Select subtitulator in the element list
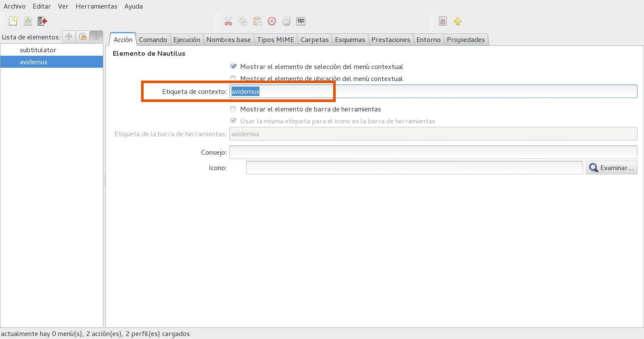Viewport: 644px width, 339px height. pos(51,50)
